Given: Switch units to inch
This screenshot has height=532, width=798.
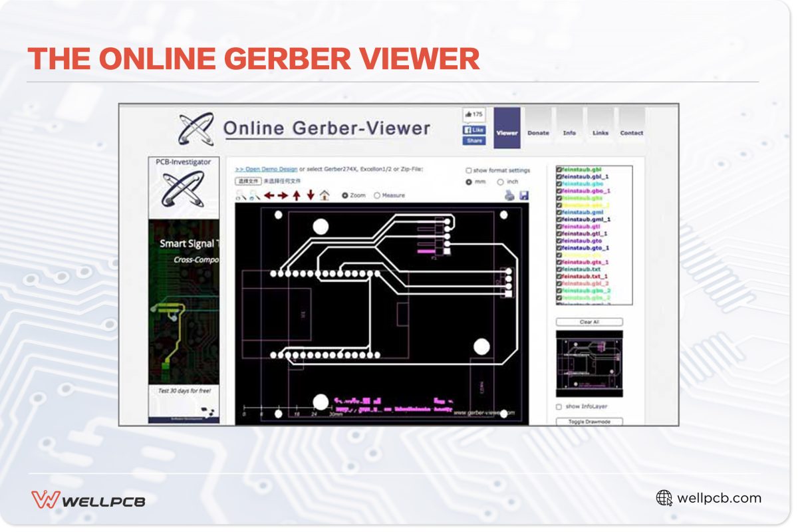Looking at the screenshot, I should coord(500,182).
